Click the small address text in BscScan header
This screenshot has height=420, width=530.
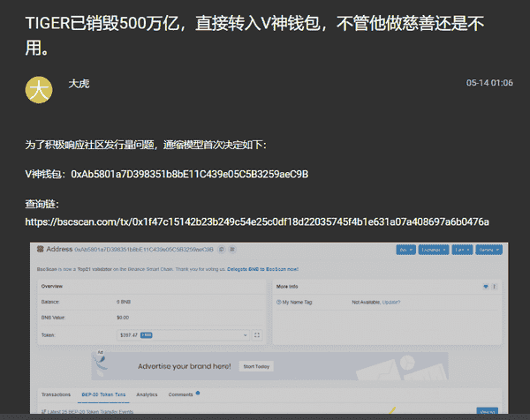144,250
